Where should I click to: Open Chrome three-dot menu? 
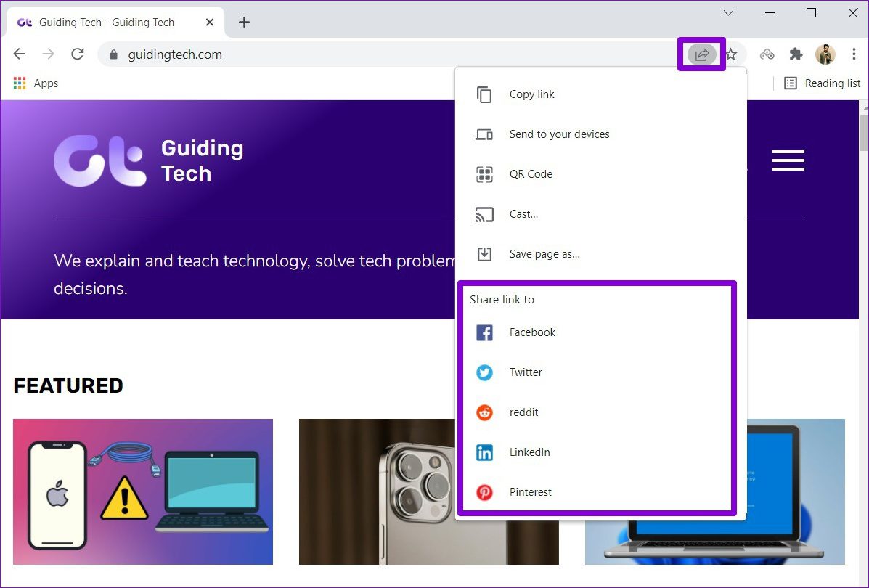pyautogui.click(x=854, y=54)
